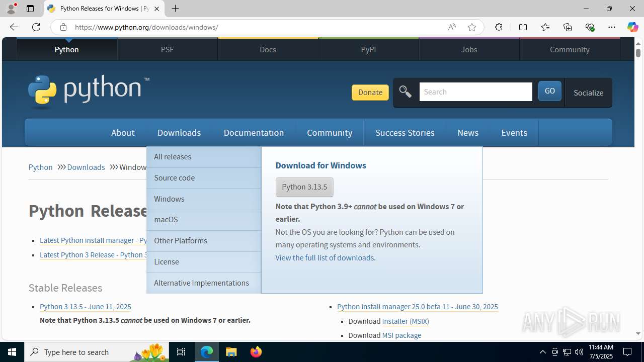Choose Alternative Implementations menu entry

click(204, 283)
